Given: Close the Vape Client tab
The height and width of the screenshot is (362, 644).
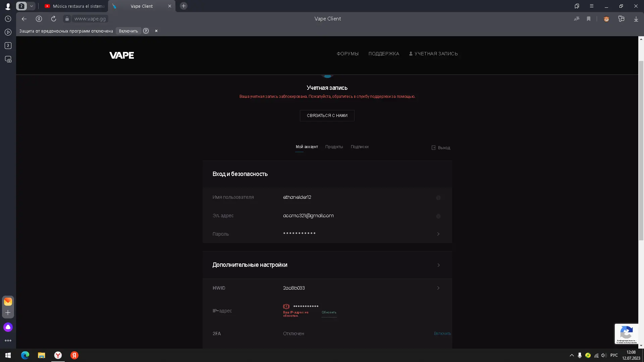Looking at the screenshot, I should tap(170, 6).
